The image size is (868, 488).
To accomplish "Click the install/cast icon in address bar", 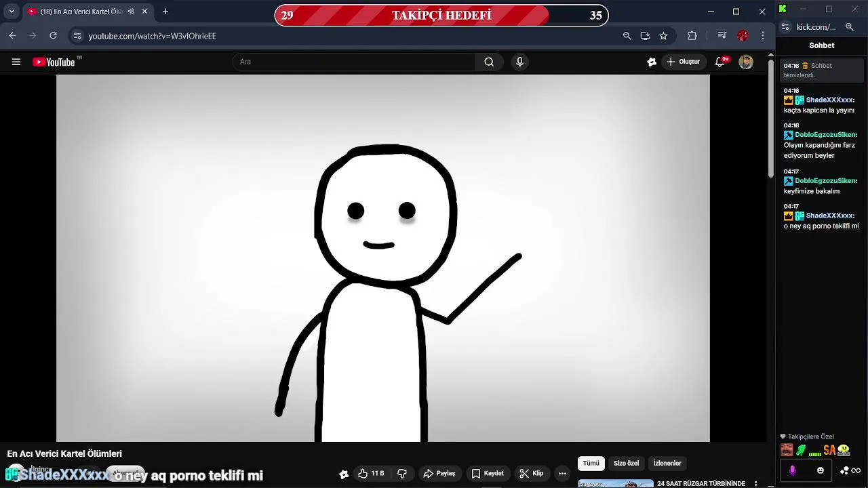I will [x=645, y=36].
